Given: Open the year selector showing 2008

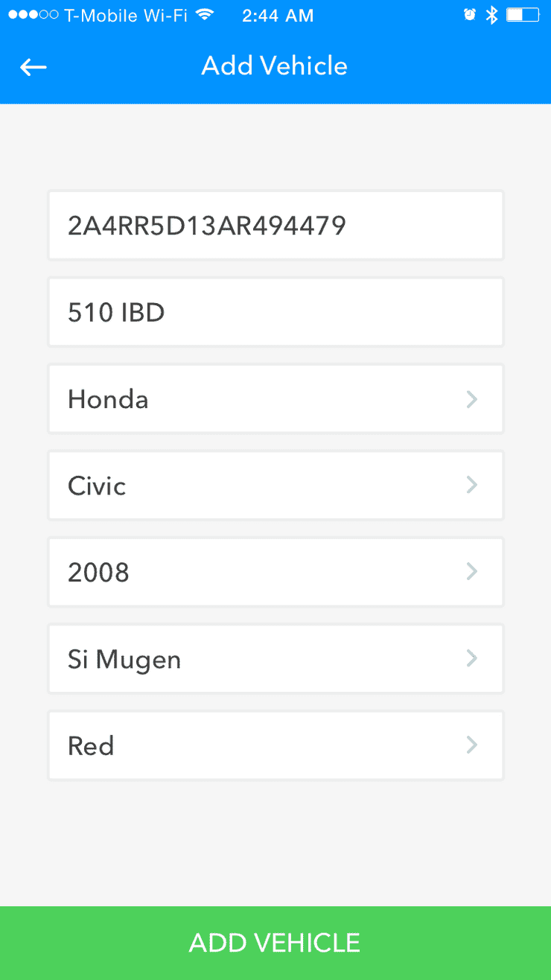Looking at the screenshot, I should (275, 572).
